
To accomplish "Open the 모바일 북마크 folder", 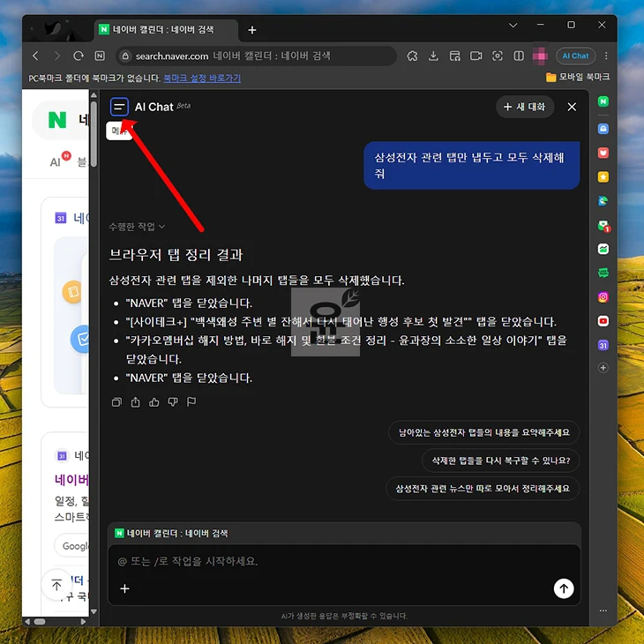I will (578, 78).
